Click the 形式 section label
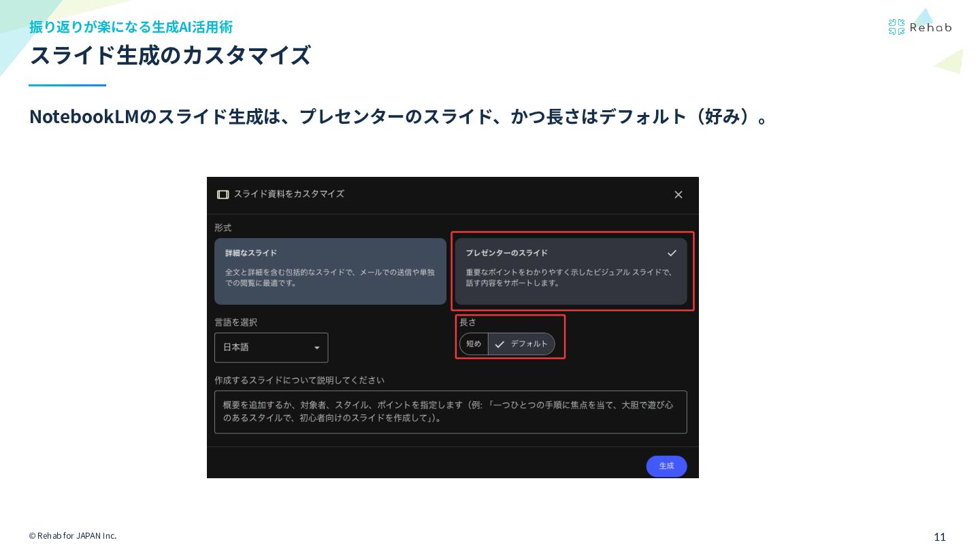The width and height of the screenshot is (980, 551). pyautogui.click(x=223, y=228)
